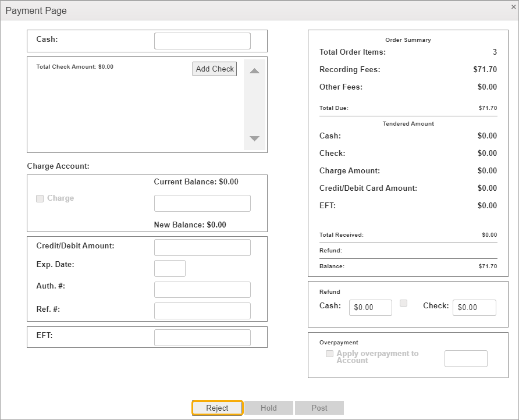The image size is (519, 420).
Task: Click the Cash amount input field
Action: coord(202,41)
